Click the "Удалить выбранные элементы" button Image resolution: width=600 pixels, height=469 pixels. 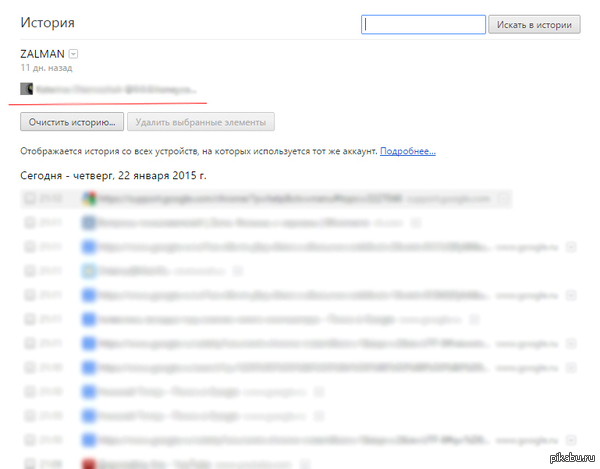pyautogui.click(x=201, y=122)
